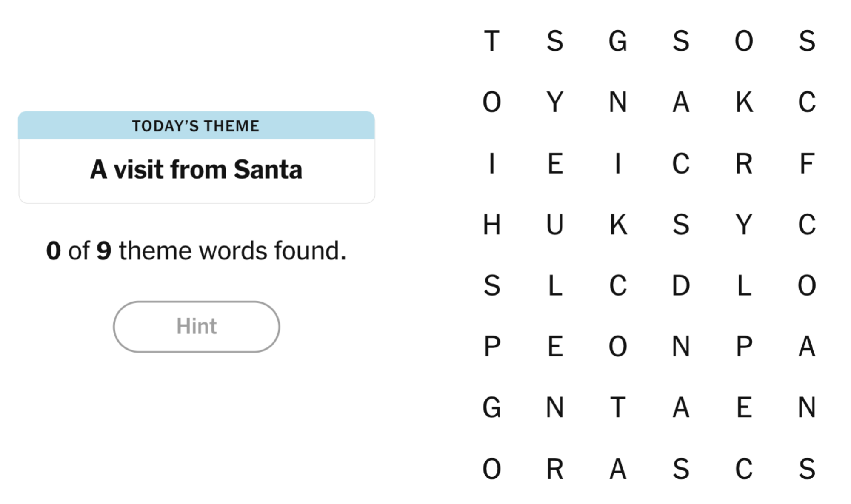851x504 pixels.
Task: Click the Today's Theme header
Action: pos(196,125)
